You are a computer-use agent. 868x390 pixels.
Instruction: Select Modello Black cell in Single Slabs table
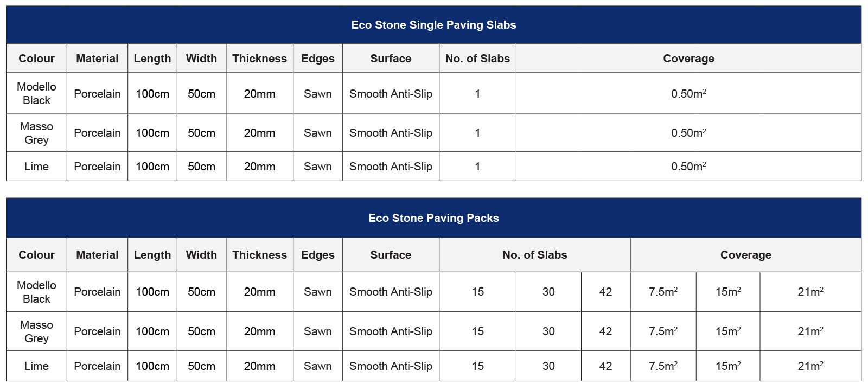point(36,93)
